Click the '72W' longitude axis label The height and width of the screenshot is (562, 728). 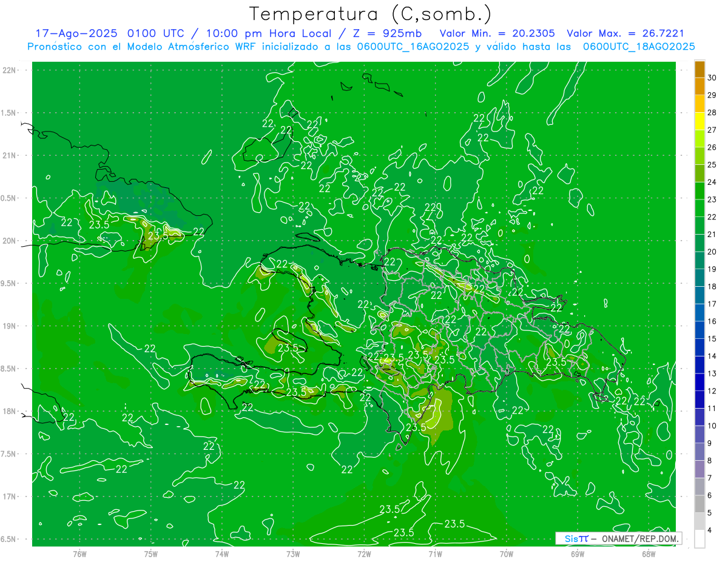pyautogui.click(x=364, y=554)
